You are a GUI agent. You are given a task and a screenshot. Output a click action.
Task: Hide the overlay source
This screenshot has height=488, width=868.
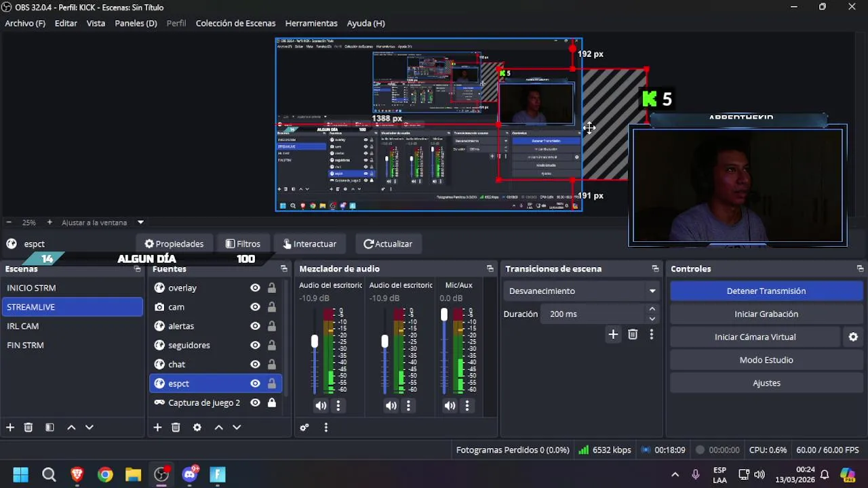point(255,288)
